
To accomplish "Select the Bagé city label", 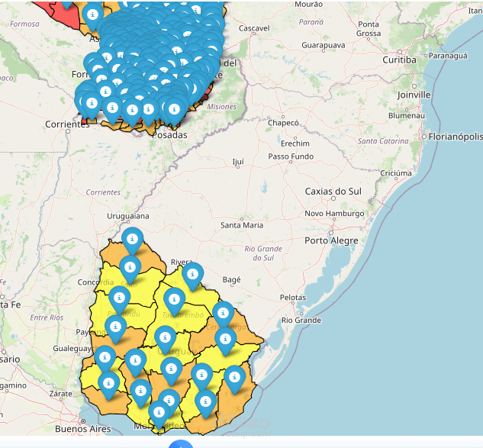I will pos(231,280).
